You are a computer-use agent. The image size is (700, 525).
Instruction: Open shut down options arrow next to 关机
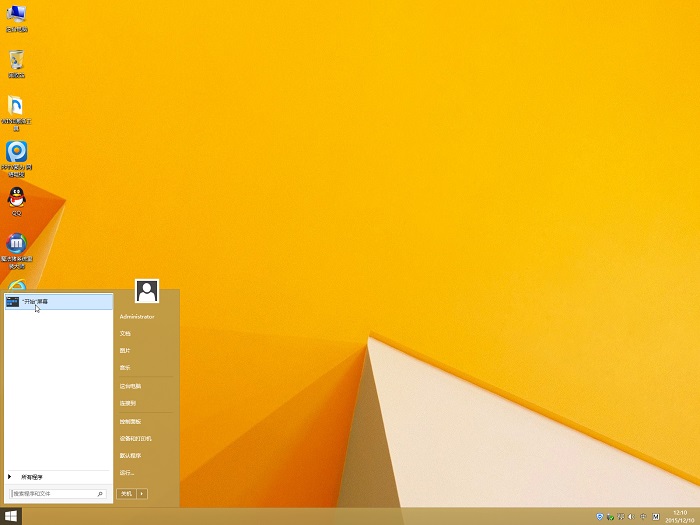point(142,494)
